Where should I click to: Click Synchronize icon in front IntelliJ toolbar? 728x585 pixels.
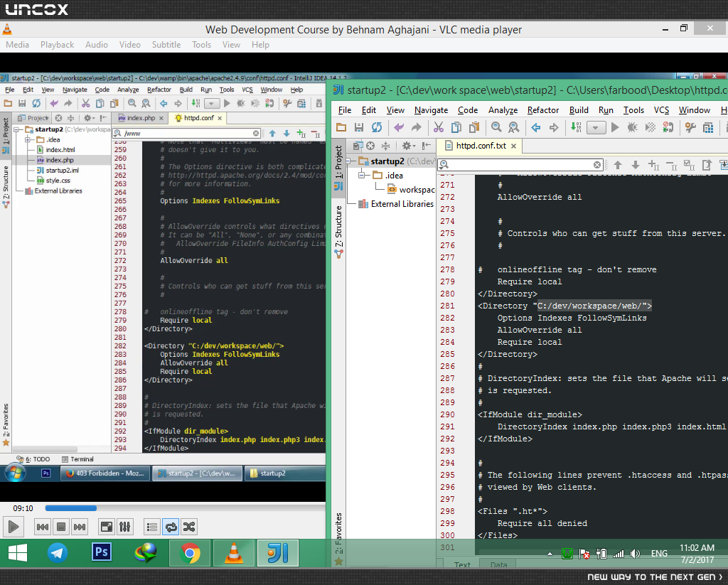pyautogui.click(x=377, y=127)
